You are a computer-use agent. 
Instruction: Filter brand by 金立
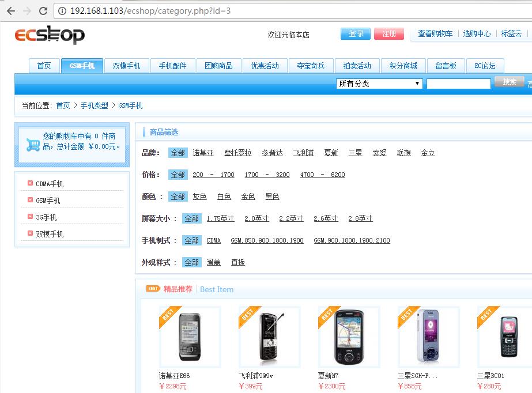[428, 153]
